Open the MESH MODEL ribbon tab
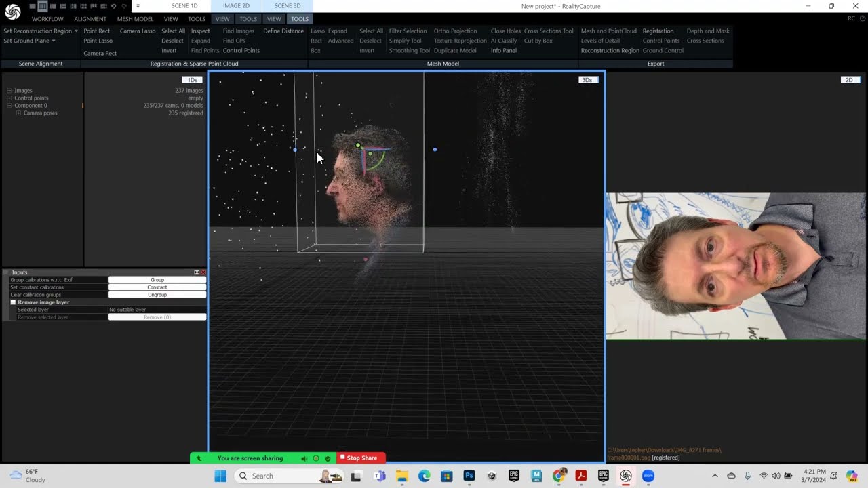 click(x=135, y=19)
